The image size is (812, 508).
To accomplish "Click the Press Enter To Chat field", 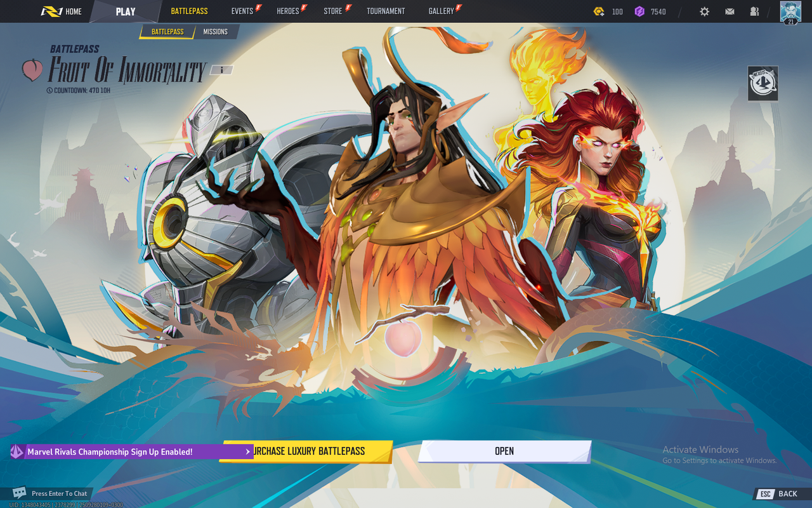I will (x=60, y=493).
